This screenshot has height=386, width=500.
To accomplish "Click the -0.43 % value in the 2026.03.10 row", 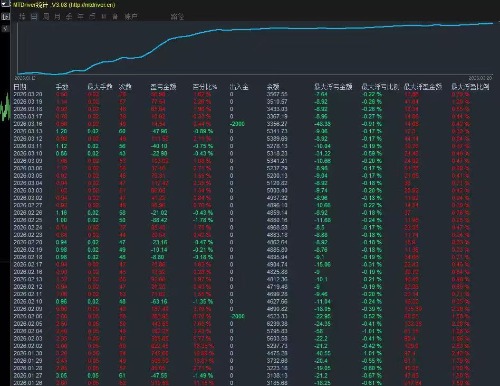I will pyautogui.click(x=203, y=153).
